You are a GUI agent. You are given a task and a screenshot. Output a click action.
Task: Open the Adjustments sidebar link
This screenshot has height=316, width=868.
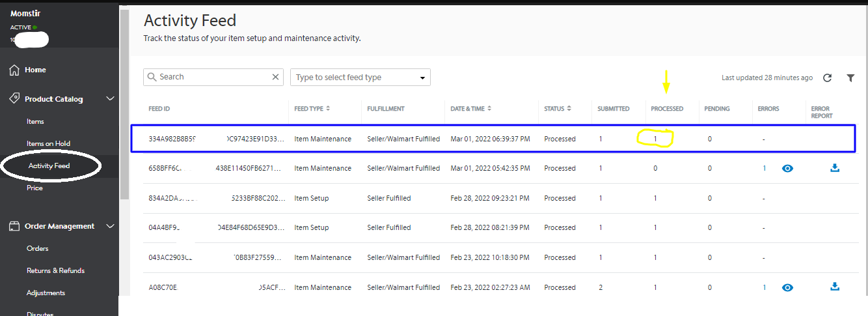(x=46, y=293)
